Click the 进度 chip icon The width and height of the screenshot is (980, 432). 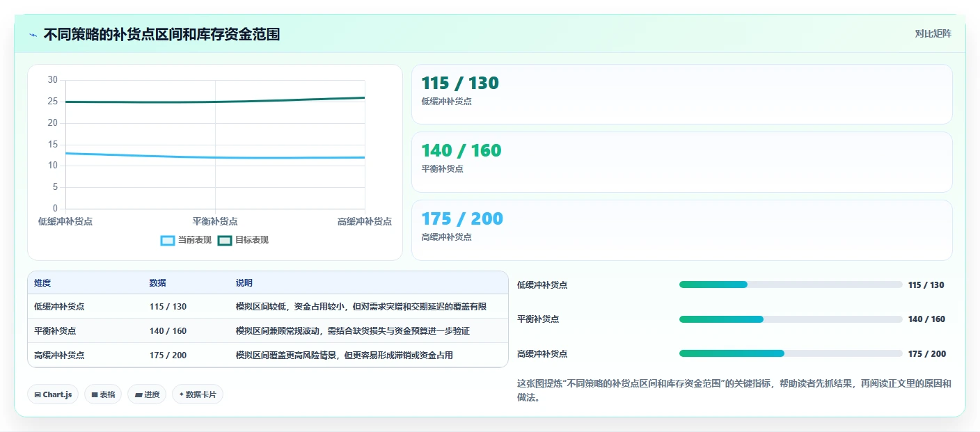[x=138, y=394]
